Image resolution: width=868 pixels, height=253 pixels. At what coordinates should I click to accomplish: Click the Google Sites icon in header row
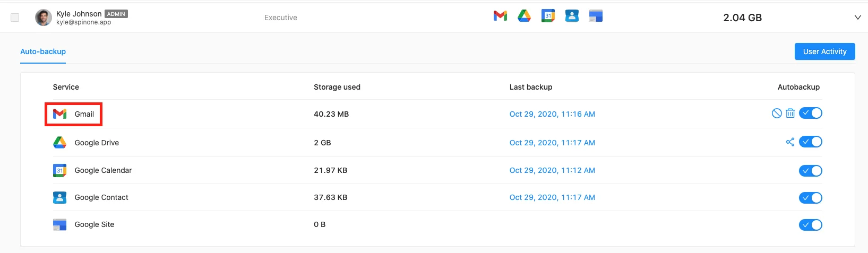pyautogui.click(x=596, y=16)
